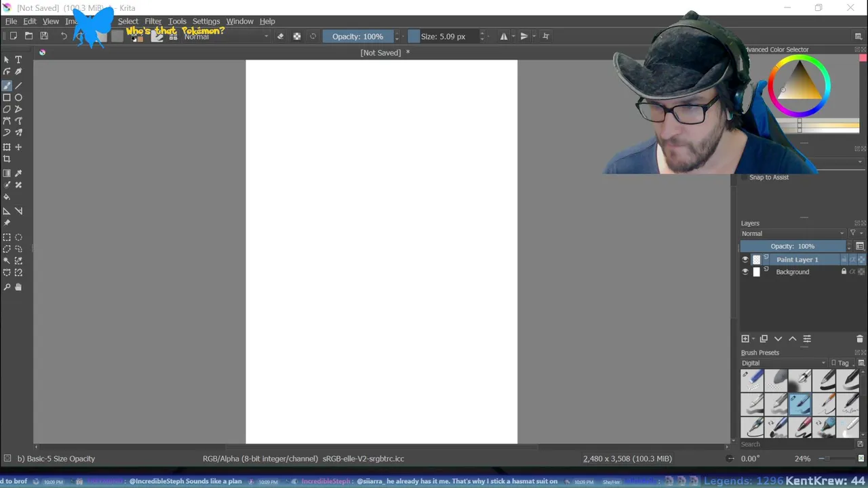Select the Line tool
868x488 pixels.
[18, 85]
